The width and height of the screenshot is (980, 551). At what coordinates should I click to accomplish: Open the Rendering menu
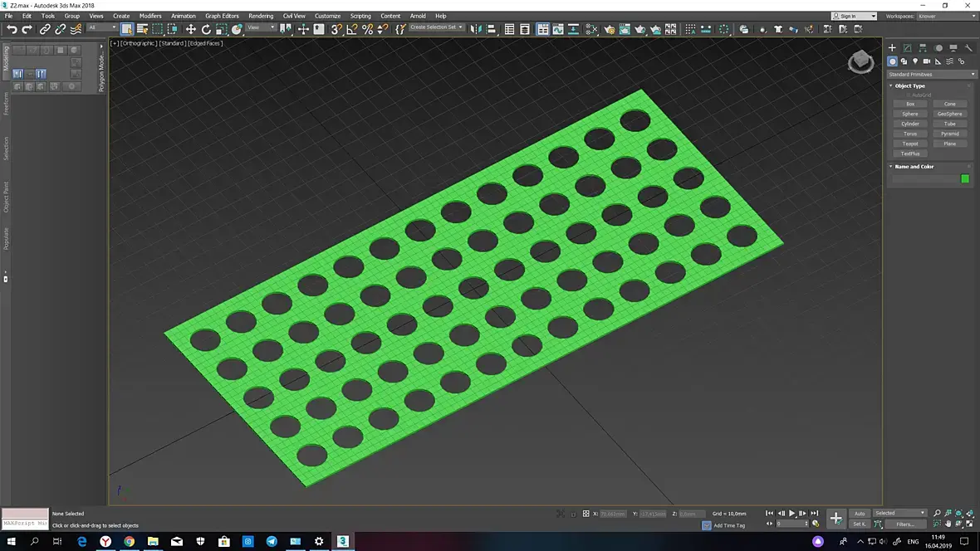coord(261,16)
